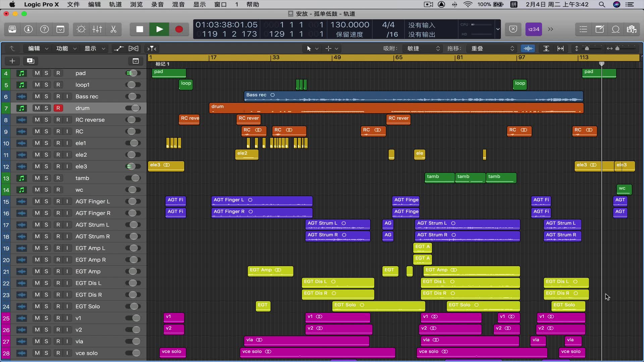Open the 轨道 menu
This screenshot has width=644, height=362.
tap(115, 4)
